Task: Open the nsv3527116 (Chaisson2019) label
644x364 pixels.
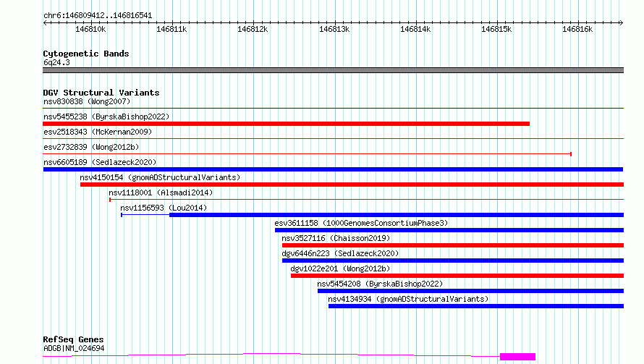Action: coord(336,238)
